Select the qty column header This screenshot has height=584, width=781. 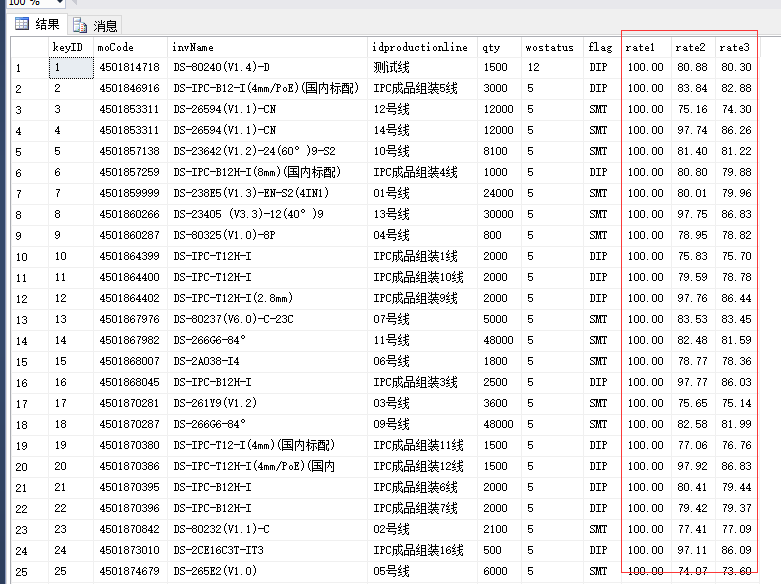click(x=499, y=47)
